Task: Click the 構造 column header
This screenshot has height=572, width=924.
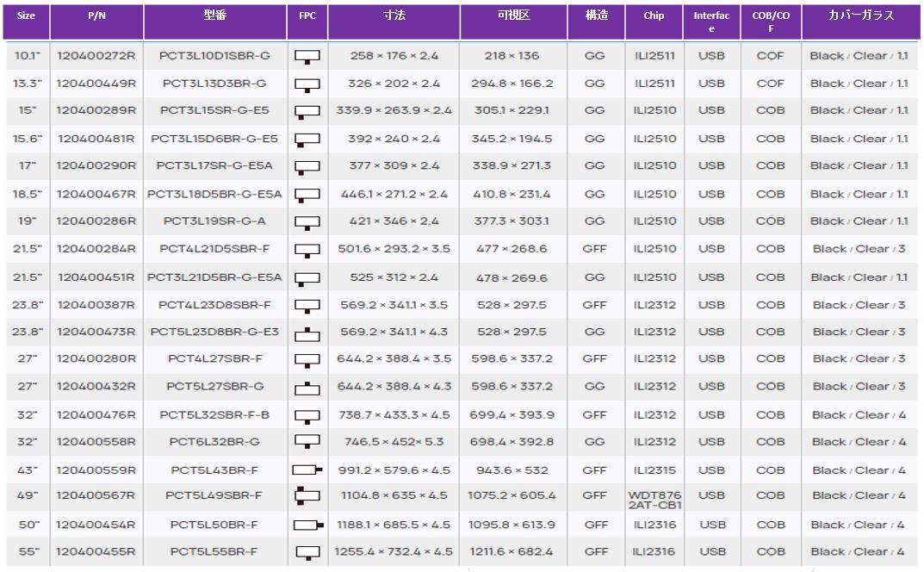Action: pos(596,22)
